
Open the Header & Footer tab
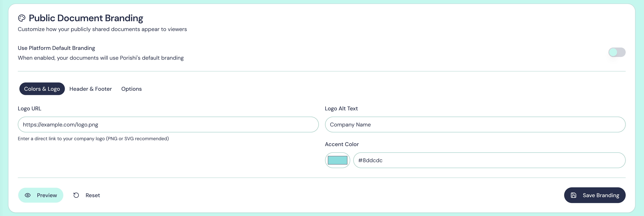91,89
